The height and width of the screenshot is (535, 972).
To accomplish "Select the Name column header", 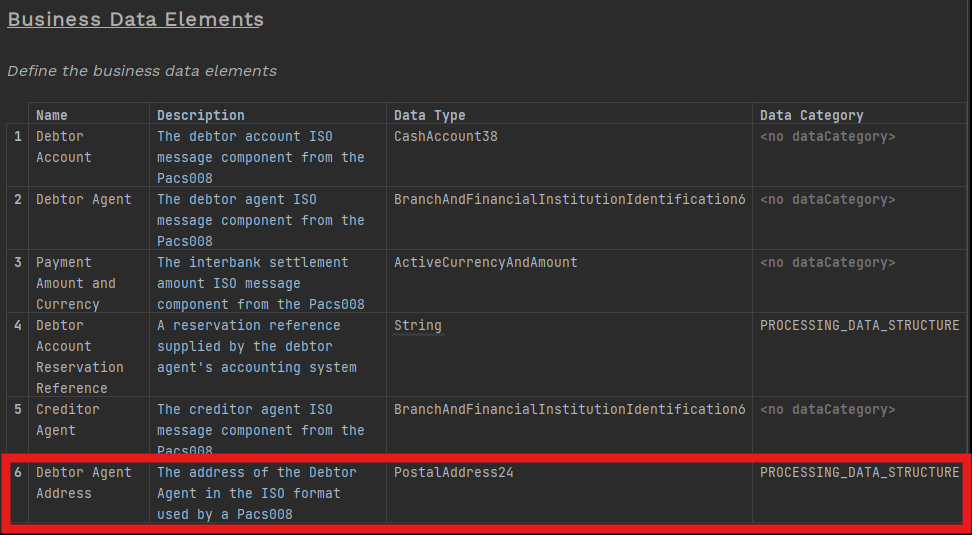I will [x=52, y=115].
